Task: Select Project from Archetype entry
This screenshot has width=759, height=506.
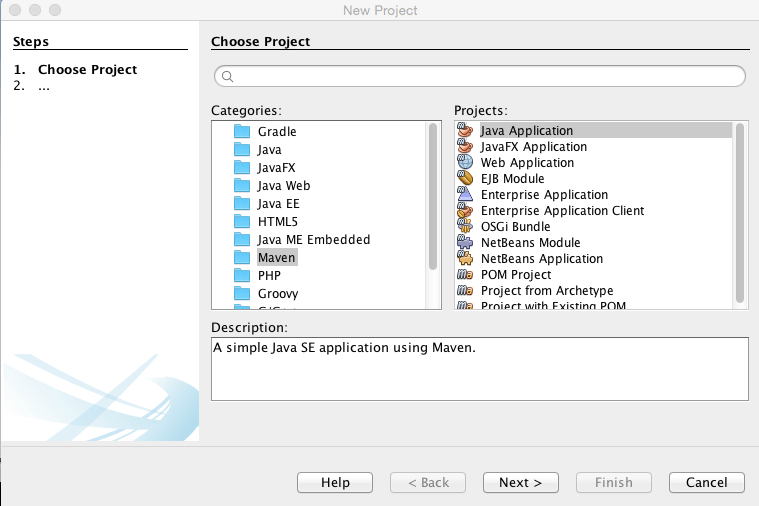Action: click(x=547, y=291)
